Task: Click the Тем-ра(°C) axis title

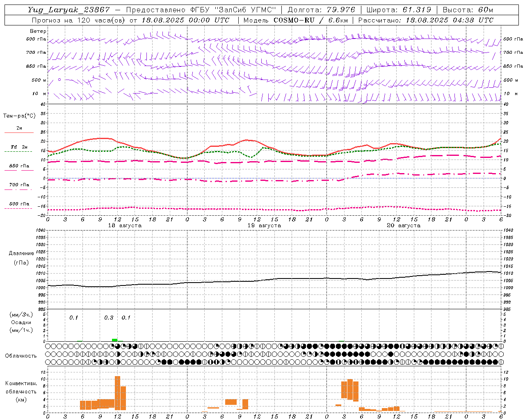Action: click(19, 116)
